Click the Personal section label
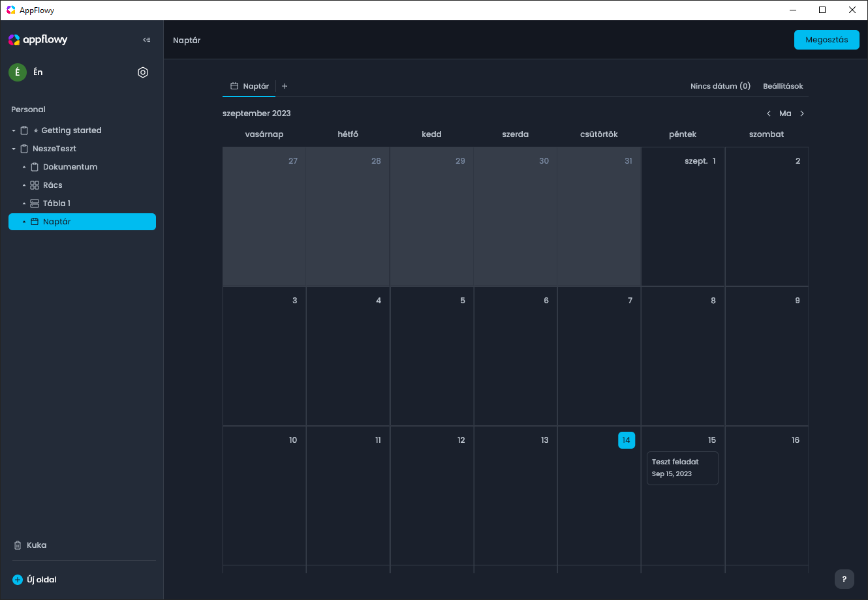Screen dimensions: 868x600 (28, 110)
